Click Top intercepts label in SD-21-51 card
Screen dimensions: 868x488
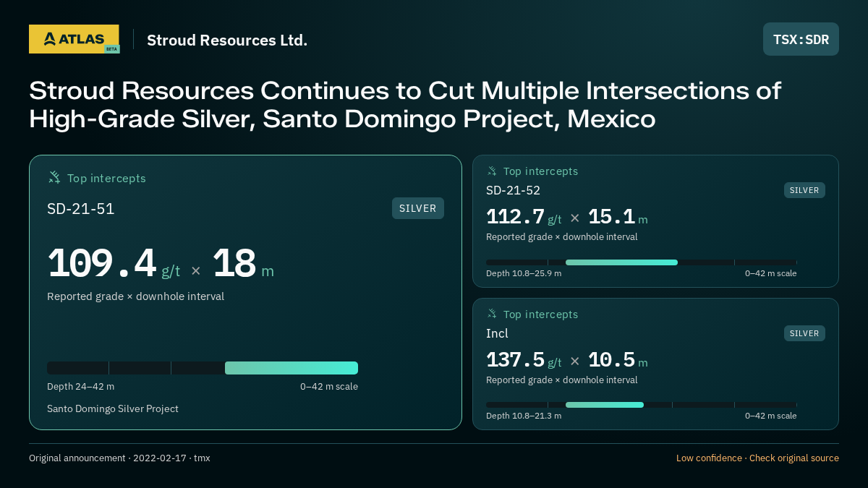click(106, 178)
